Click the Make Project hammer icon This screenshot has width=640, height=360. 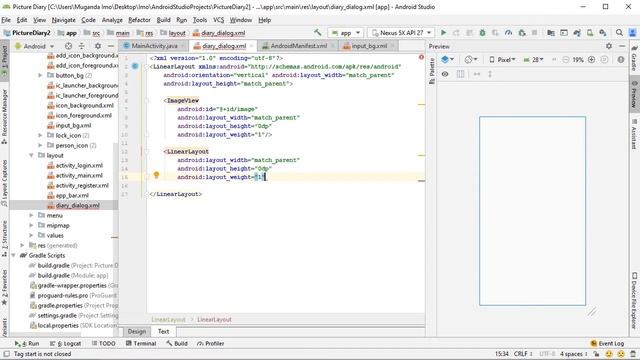318,33
